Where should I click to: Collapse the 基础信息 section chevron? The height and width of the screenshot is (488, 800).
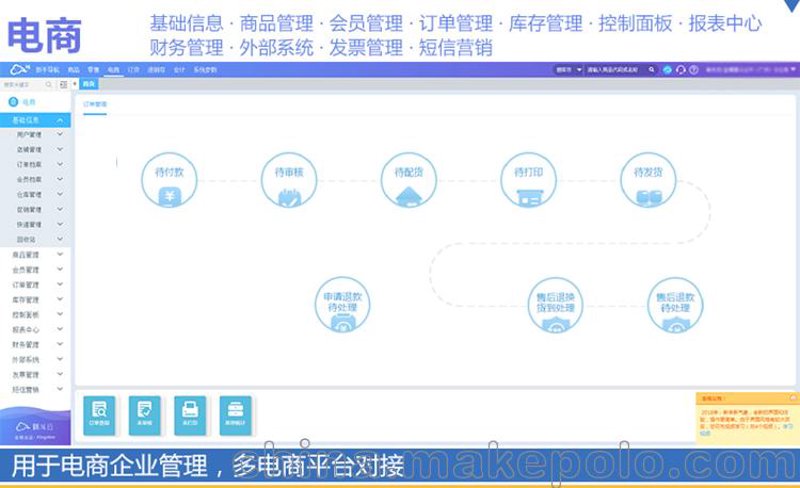point(60,120)
